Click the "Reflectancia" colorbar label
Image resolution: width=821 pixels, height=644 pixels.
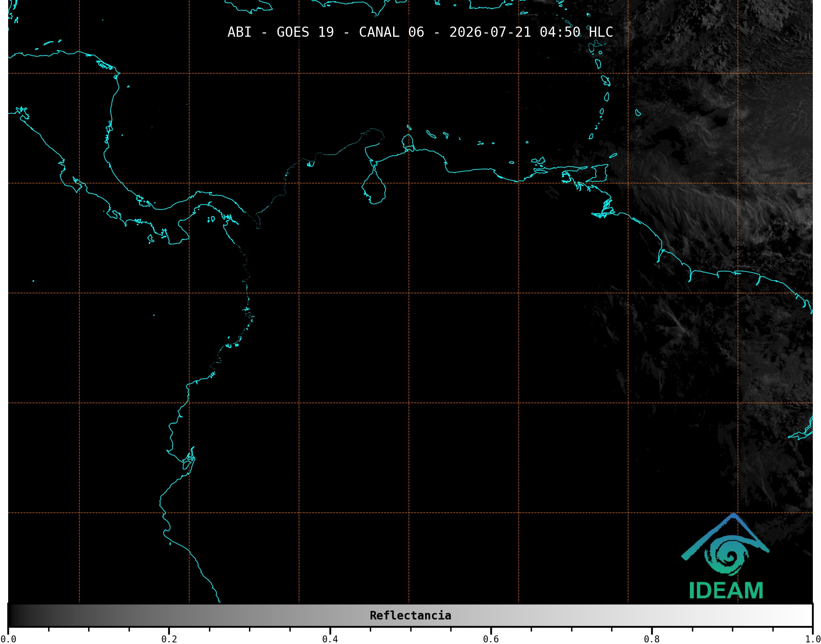410,615
